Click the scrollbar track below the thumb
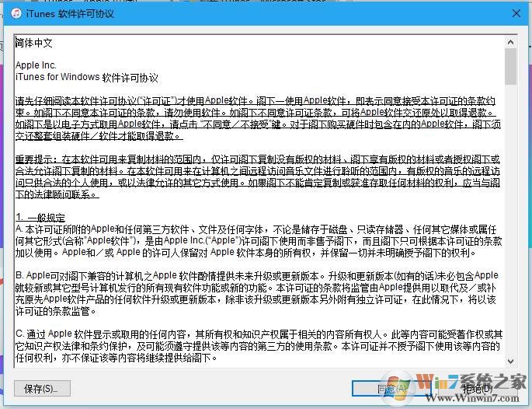 point(510,220)
